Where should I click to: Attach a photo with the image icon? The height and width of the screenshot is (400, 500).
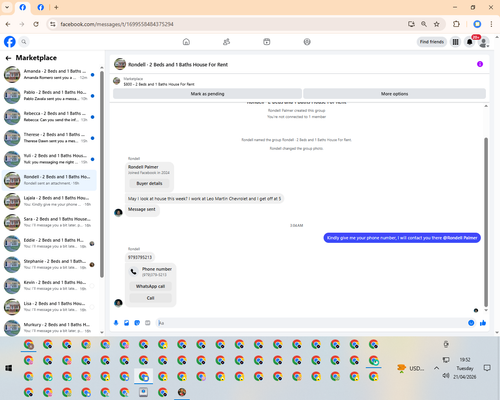(127, 323)
